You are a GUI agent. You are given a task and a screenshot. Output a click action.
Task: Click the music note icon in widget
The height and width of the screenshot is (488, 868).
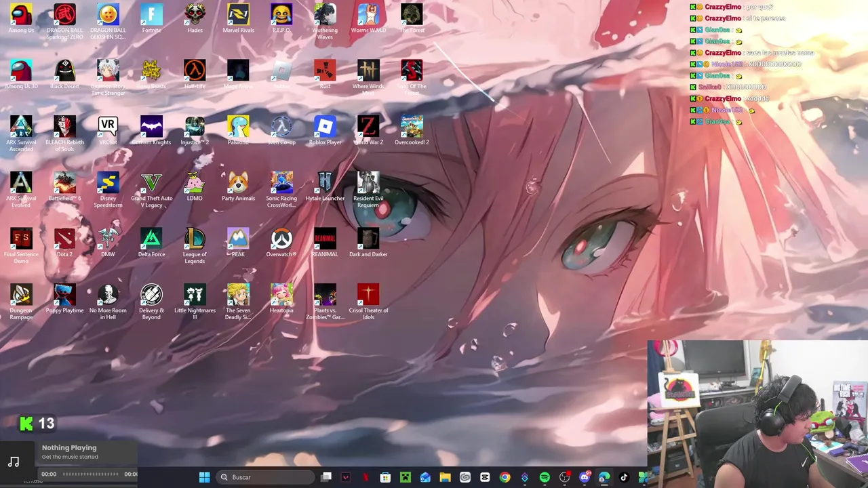(14, 462)
